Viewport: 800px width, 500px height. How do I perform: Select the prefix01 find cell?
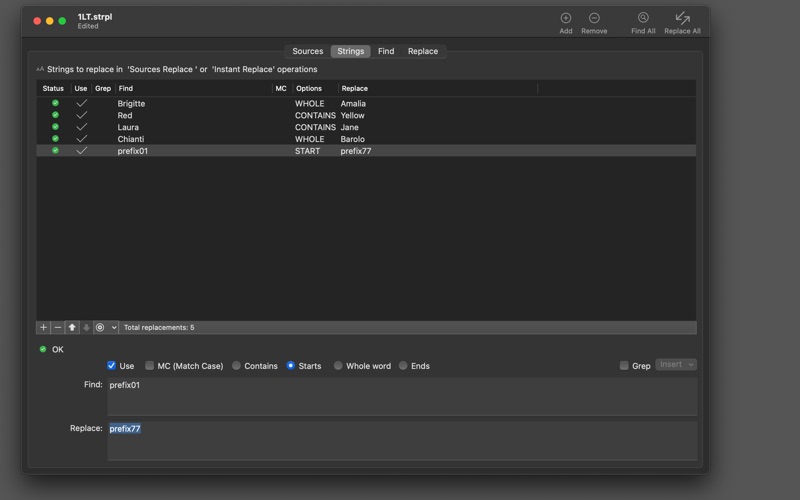click(133, 151)
